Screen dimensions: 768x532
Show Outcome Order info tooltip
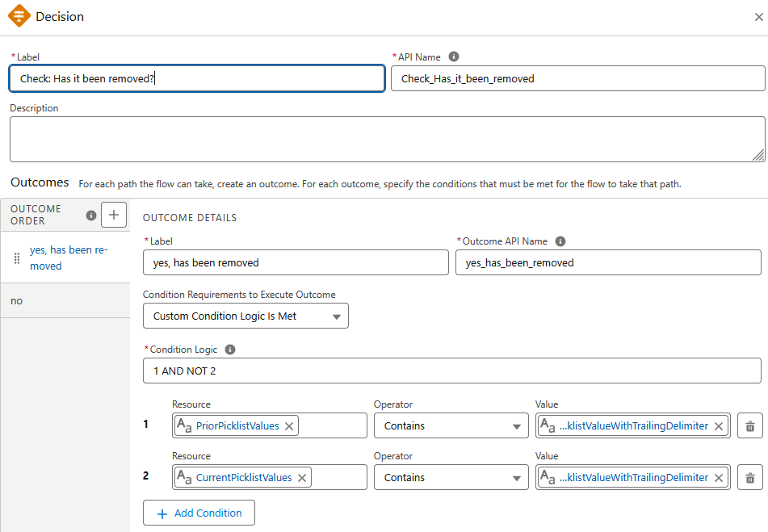point(91,216)
